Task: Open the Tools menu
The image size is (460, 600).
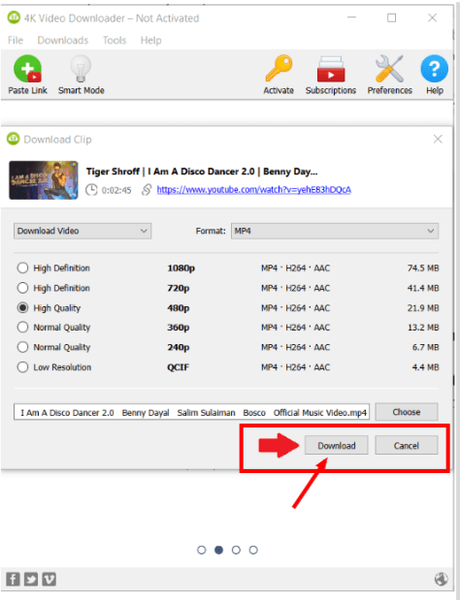Action: click(114, 40)
